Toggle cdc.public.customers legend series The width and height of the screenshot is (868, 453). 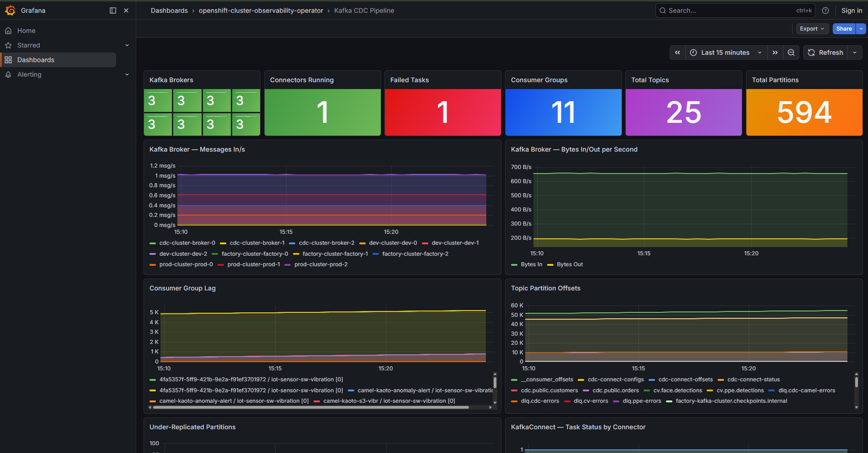click(549, 390)
